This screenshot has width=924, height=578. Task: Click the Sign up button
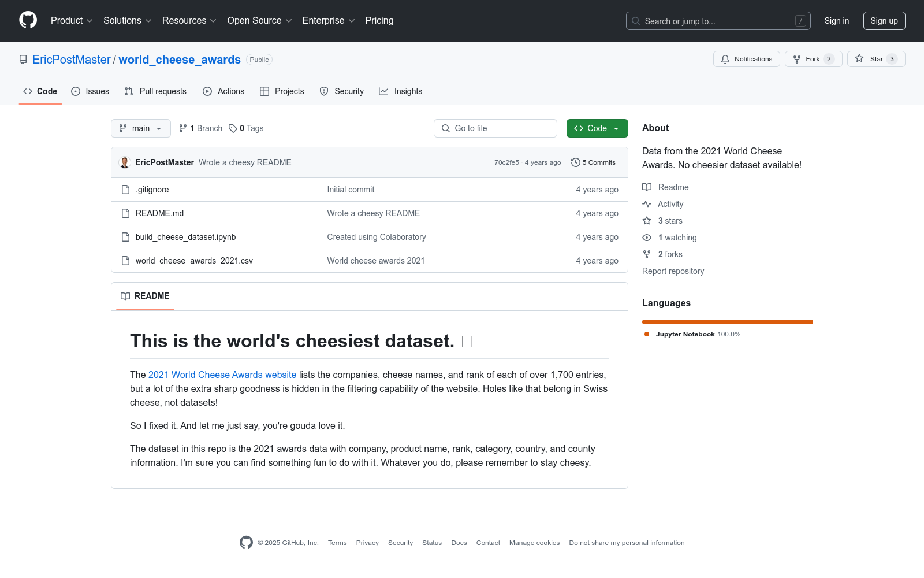pos(884,21)
